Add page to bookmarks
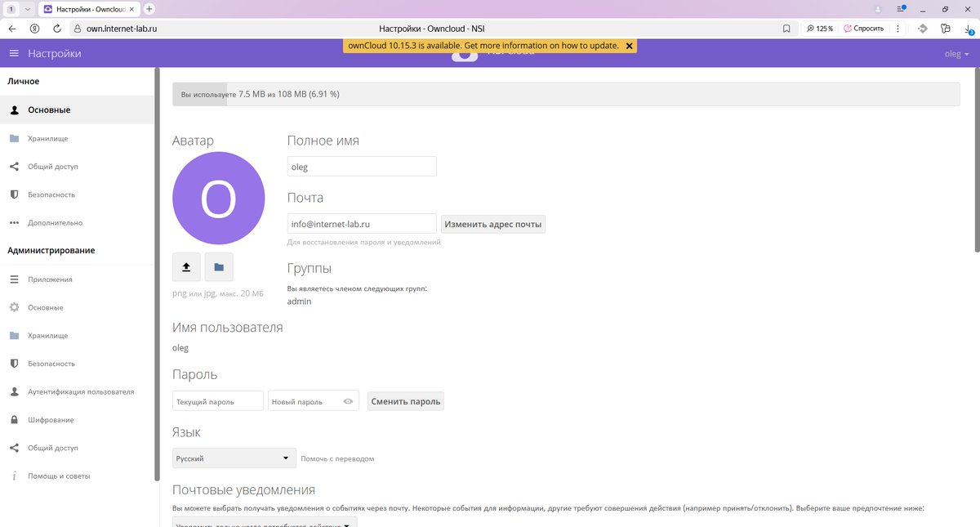 point(786,28)
